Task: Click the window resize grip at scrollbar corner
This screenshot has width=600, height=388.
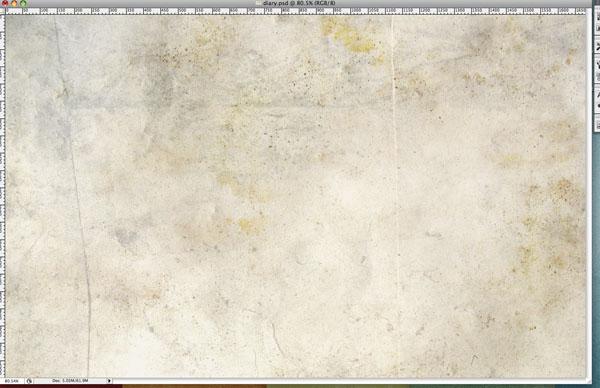Action: [589, 381]
